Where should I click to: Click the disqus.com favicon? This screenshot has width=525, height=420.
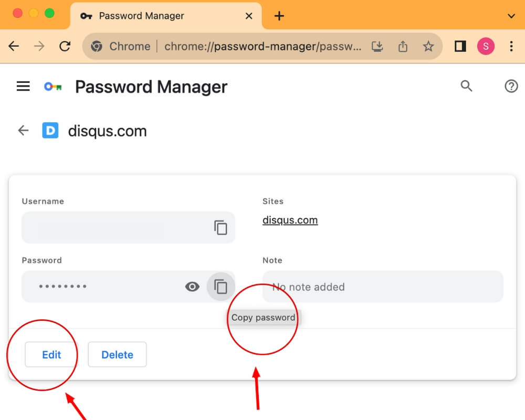50,130
